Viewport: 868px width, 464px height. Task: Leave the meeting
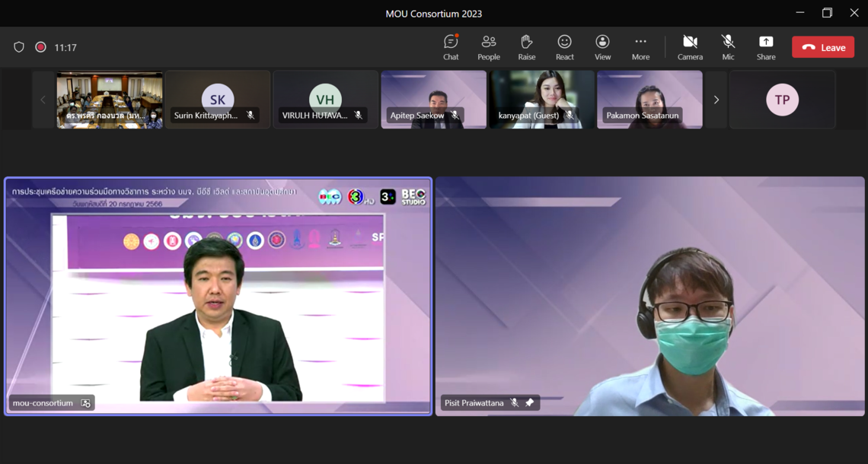click(823, 47)
